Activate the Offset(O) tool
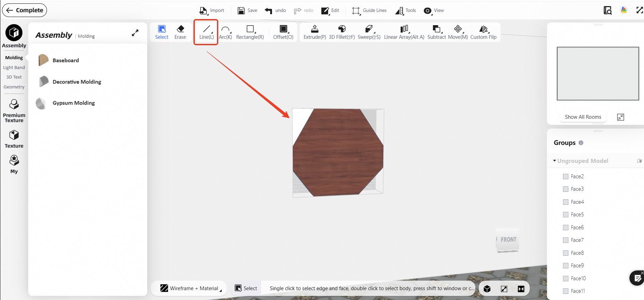The height and width of the screenshot is (300, 644). (283, 32)
